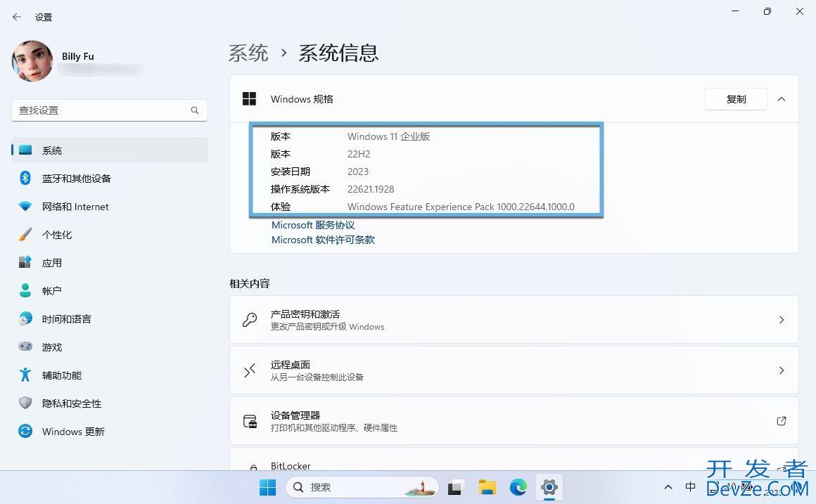Click the 帐户 person icon
This screenshot has height=504, width=816.
(25, 290)
